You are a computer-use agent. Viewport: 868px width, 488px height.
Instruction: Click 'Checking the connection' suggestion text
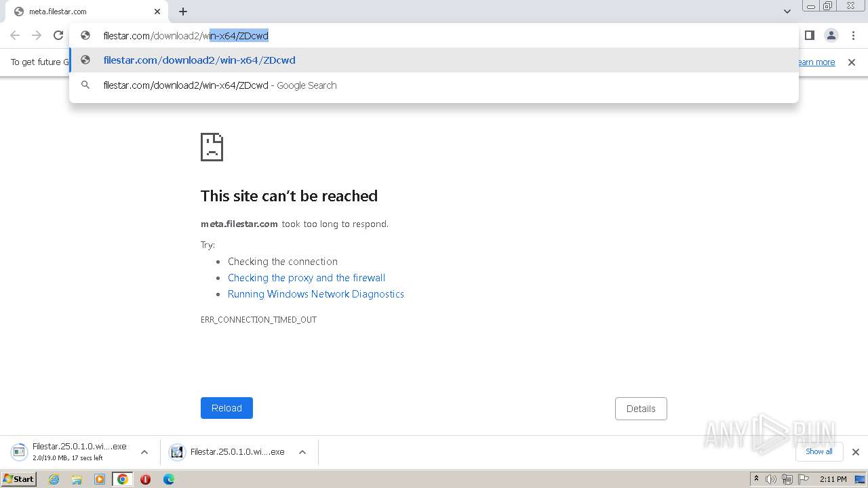point(283,262)
